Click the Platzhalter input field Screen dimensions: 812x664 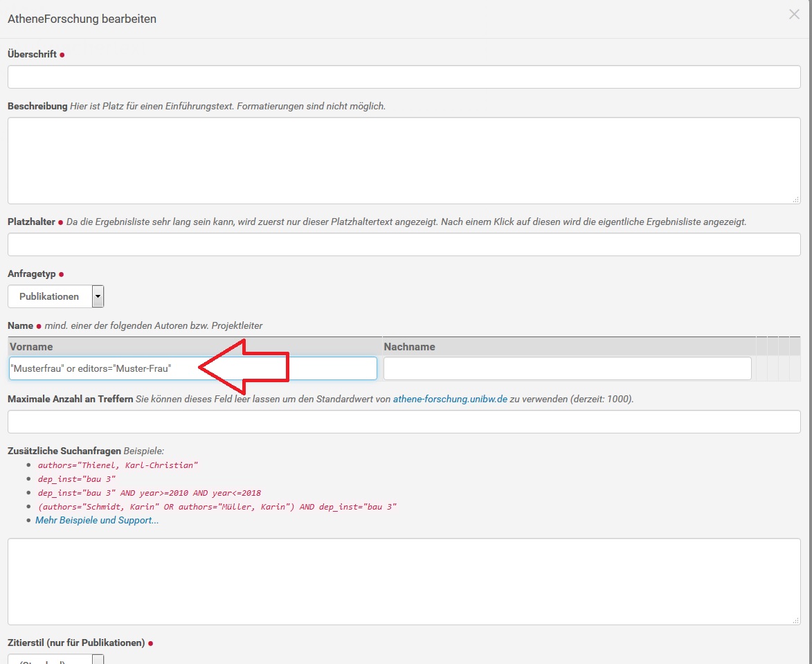tap(404, 244)
